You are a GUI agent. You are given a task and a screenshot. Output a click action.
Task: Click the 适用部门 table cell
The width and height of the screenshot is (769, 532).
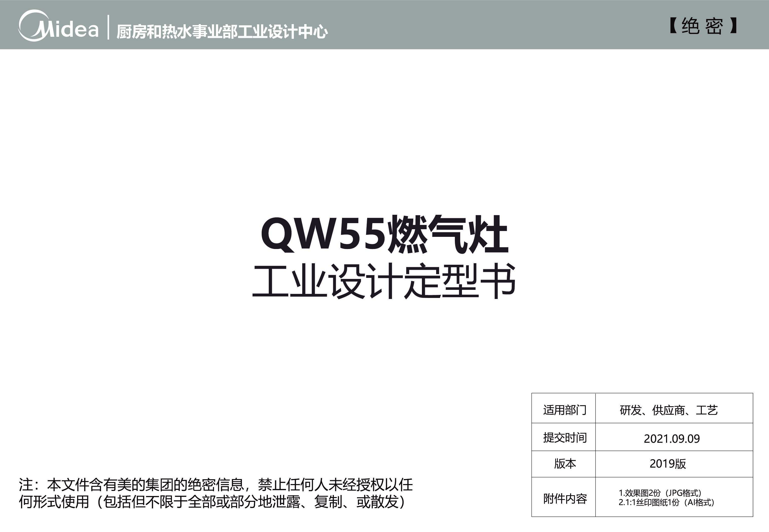(563, 408)
